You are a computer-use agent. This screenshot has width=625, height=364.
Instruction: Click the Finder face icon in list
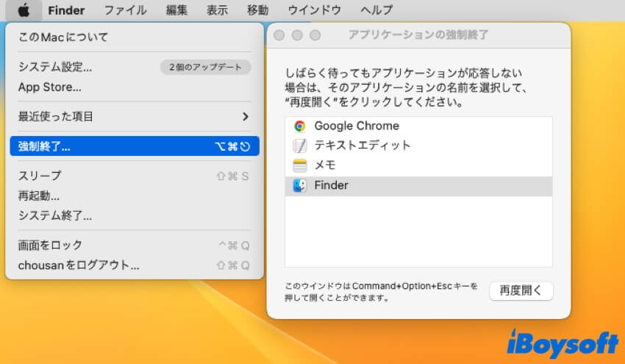[x=300, y=185]
